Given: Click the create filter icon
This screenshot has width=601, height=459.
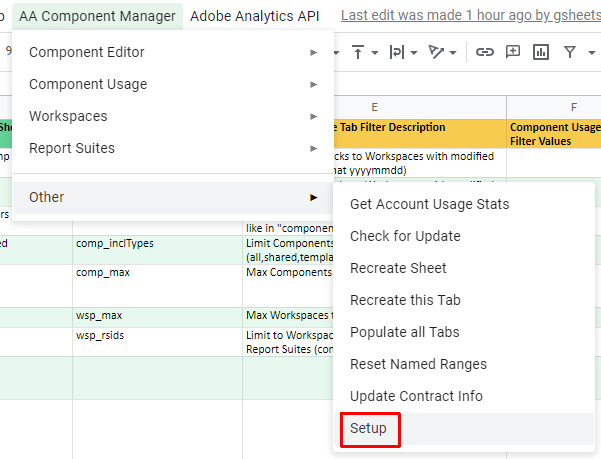Looking at the screenshot, I should pyautogui.click(x=570, y=52).
